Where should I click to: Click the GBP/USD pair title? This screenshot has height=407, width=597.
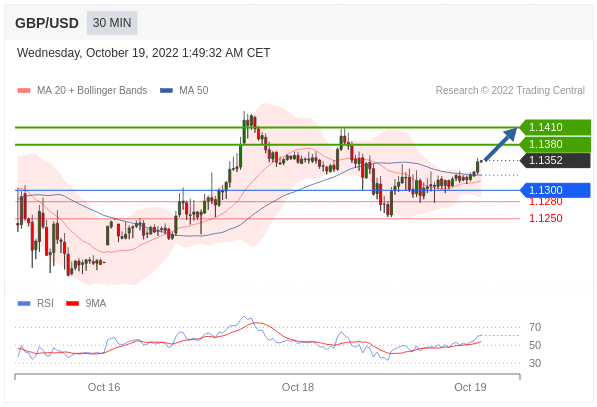coord(47,23)
